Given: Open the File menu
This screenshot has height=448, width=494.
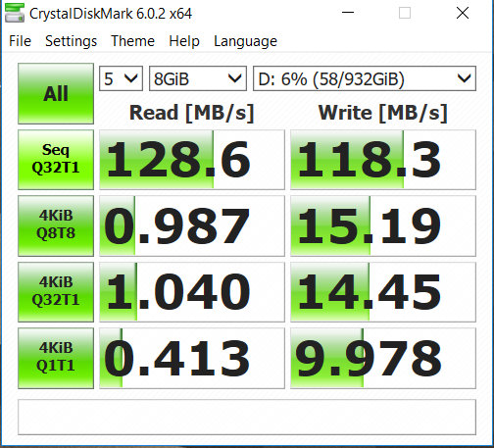Looking at the screenshot, I should click(x=20, y=41).
